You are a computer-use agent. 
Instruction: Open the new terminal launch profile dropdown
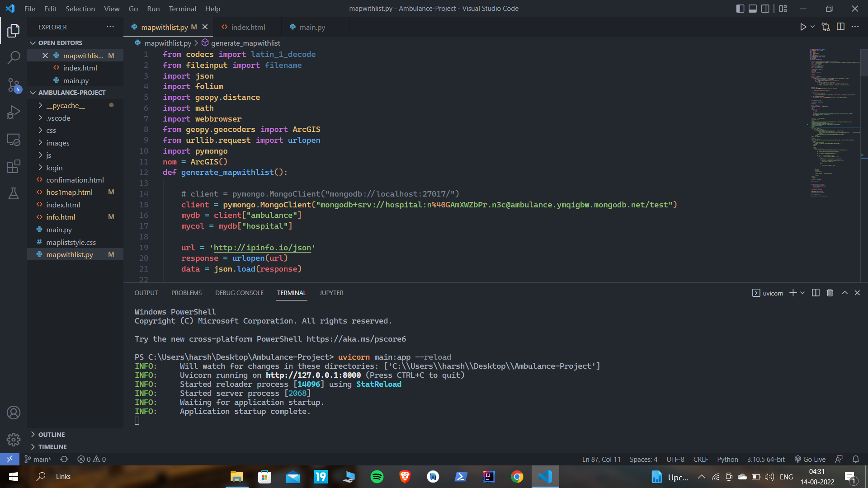pos(802,293)
